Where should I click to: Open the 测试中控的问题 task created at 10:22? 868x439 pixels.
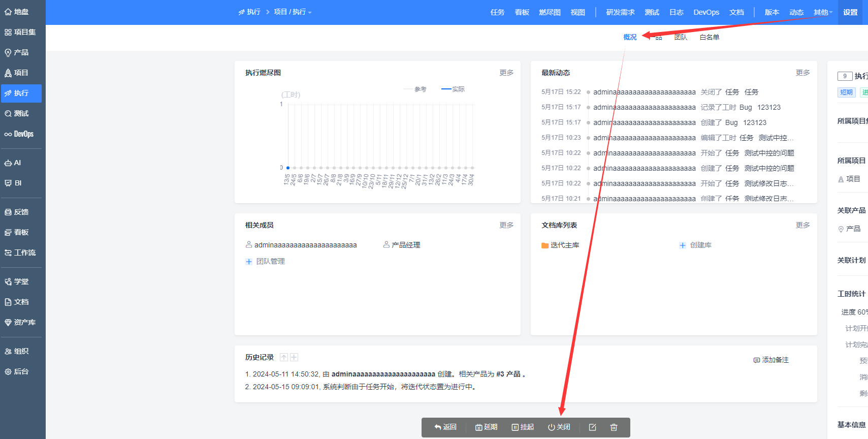click(x=769, y=168)
